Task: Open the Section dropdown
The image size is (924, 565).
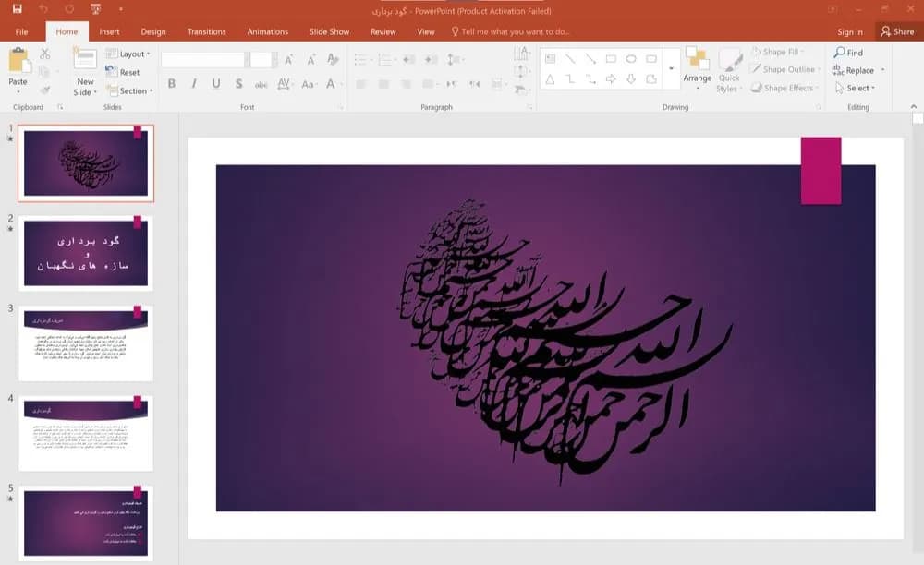Action: [x=129, y=90]
